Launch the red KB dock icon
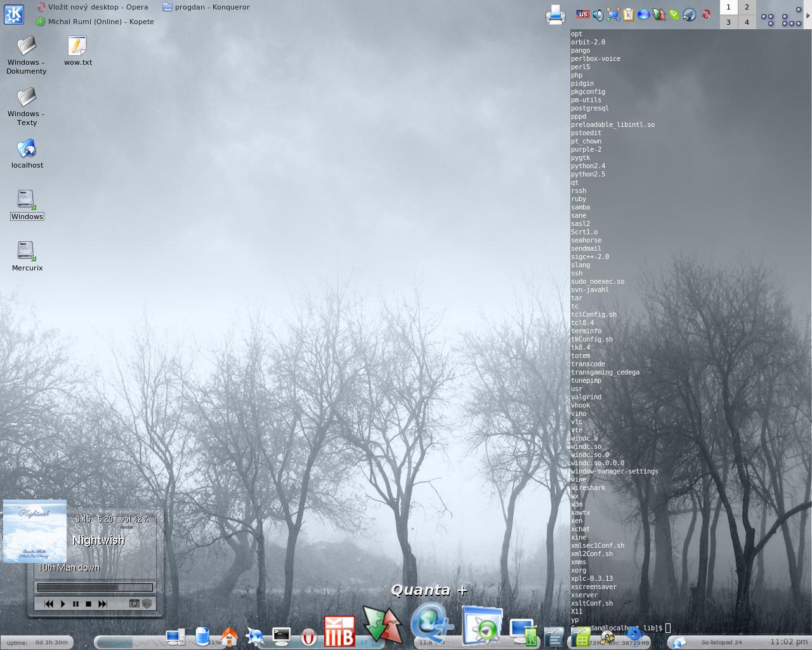Viewport: 812px width, 650px height. tap(339, 631)
